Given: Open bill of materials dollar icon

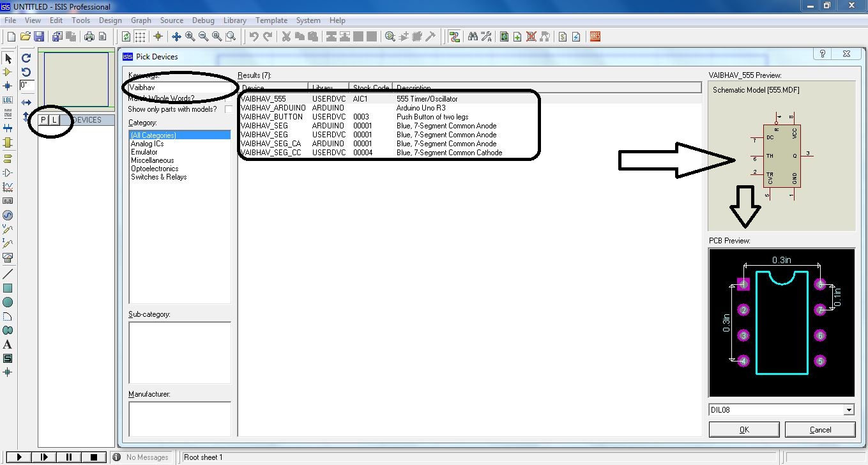Looking at the screenshot, I should [x=563, y=36].
